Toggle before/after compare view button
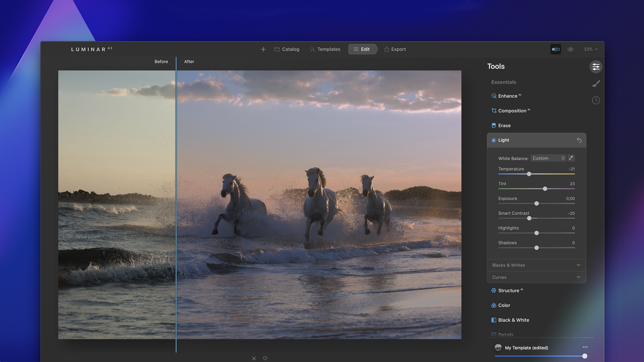The width and height of the screenshot is (644, 362). click(555, 49)
